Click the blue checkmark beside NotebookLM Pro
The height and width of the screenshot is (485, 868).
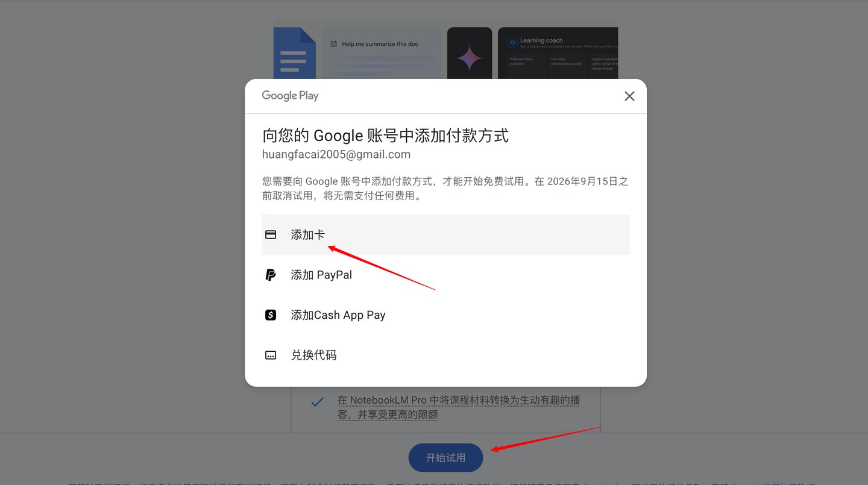coord(317,402)
